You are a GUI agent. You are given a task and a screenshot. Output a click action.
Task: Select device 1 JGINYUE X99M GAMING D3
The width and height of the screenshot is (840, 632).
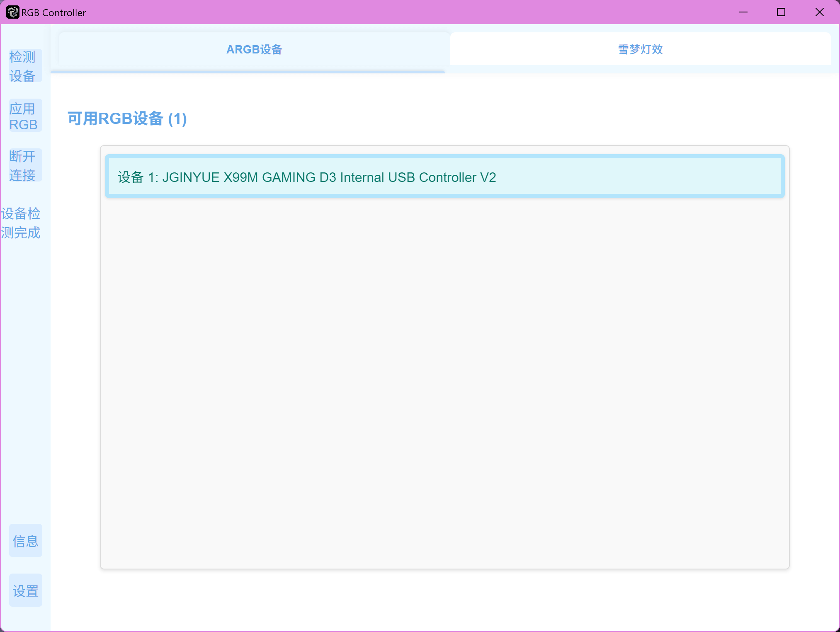tap(444, 177)
